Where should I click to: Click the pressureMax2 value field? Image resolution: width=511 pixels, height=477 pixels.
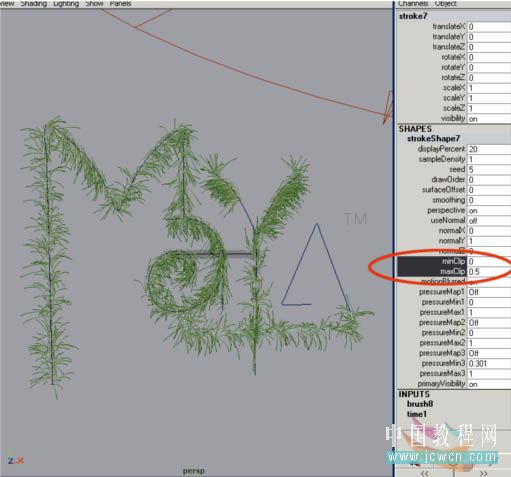pyautogui.click(x=489, y=343)
